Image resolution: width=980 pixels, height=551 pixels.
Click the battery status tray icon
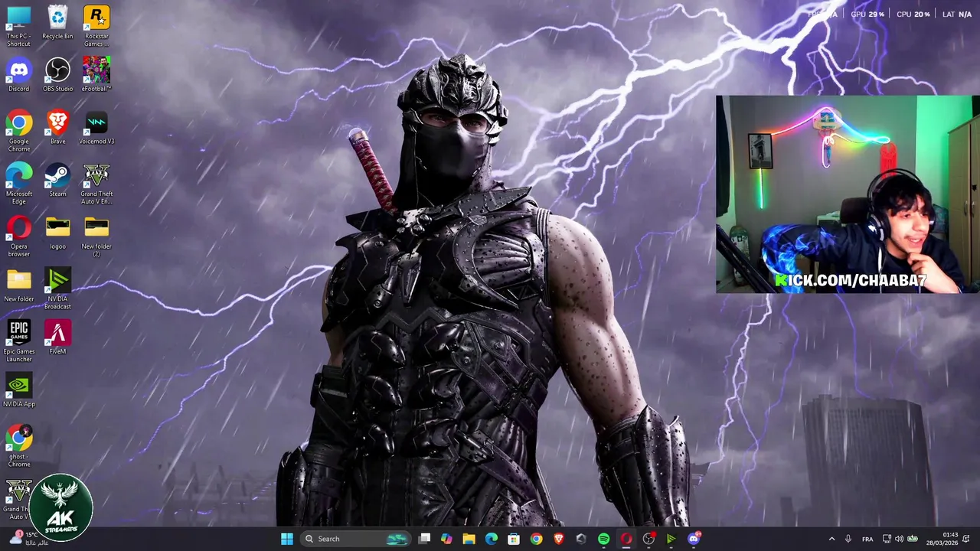coord(912,539)
